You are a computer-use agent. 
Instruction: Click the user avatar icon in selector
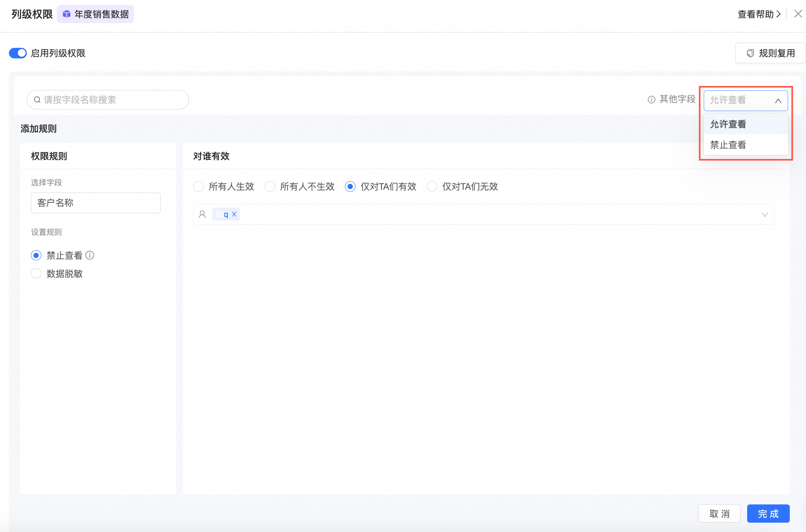202,214
